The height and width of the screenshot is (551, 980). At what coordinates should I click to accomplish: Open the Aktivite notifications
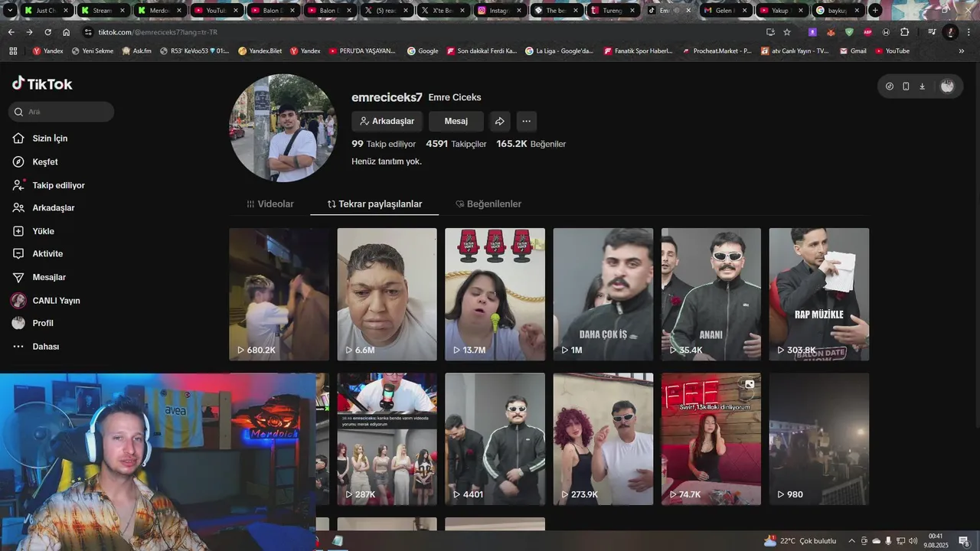click(38, 254)
